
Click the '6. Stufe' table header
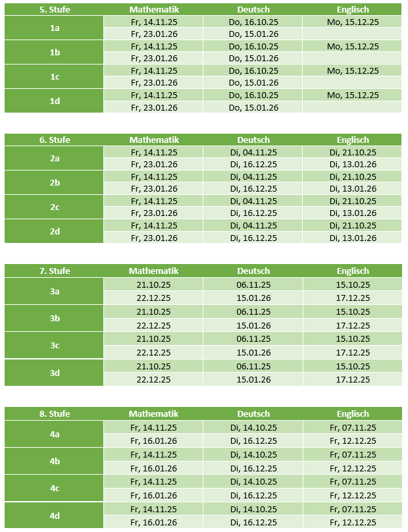coord(55,140)
